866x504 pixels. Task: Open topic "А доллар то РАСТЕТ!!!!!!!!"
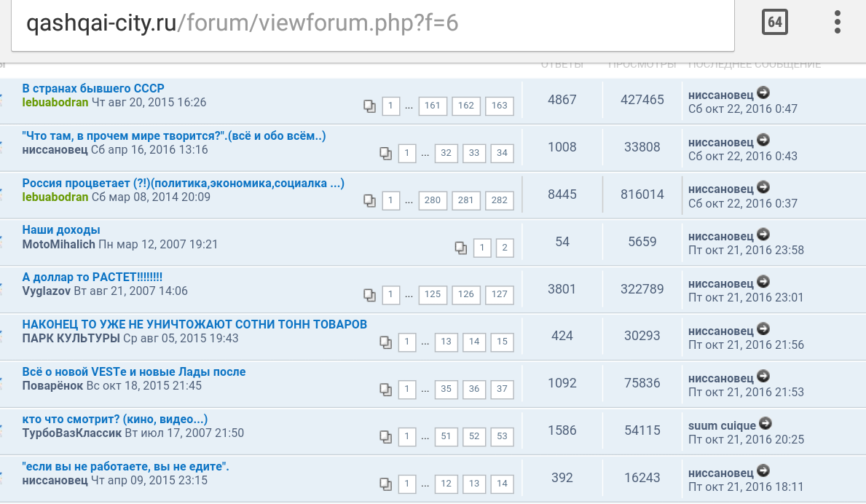(92, 277)
